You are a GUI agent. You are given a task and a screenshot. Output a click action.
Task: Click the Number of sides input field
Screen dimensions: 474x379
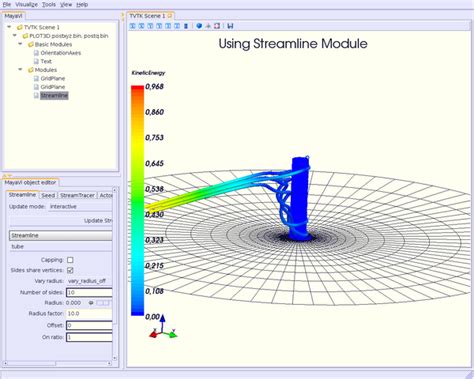tap(89, 293)
